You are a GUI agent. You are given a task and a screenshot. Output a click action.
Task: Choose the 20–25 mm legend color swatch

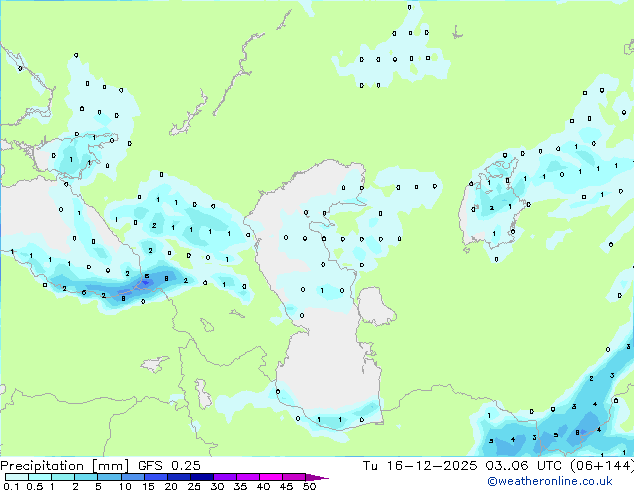[178, 477]
